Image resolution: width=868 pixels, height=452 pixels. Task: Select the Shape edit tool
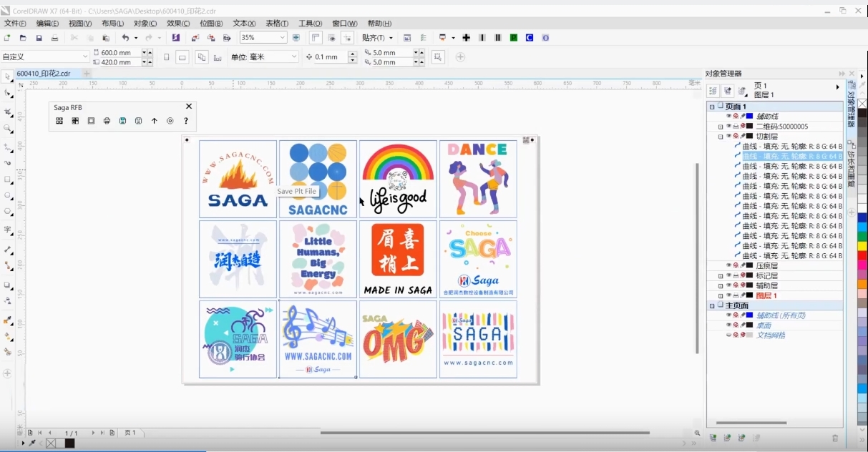pos(7,93)
